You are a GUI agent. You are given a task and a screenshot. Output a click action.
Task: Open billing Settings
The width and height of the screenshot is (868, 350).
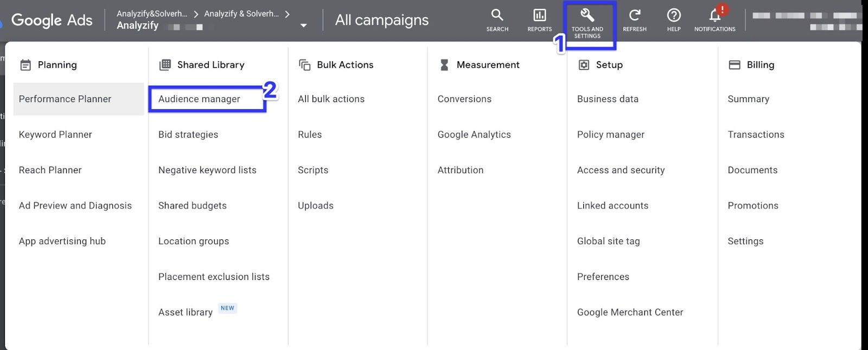pyautogui.click(x=745, y=241)
